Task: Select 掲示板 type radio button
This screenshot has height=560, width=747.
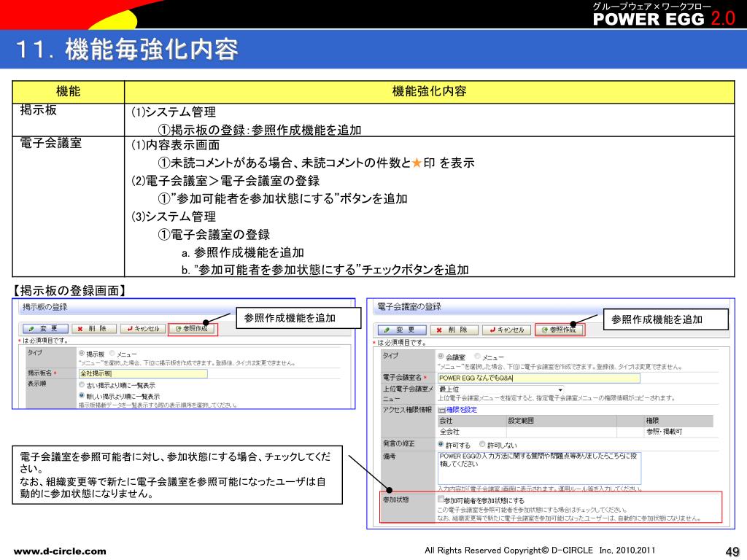Action: 82,354
